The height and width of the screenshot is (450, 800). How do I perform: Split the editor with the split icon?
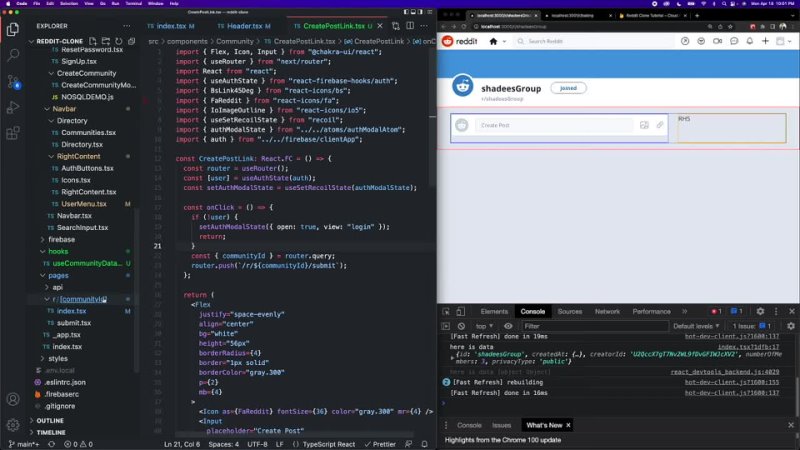410,26
